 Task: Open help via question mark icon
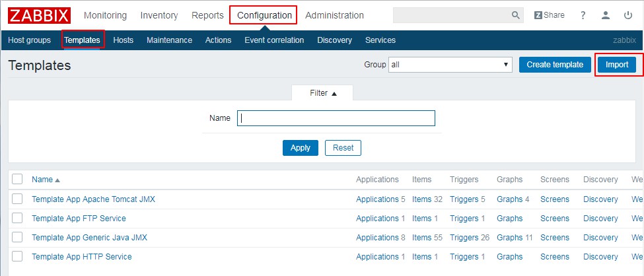point(583,15)
